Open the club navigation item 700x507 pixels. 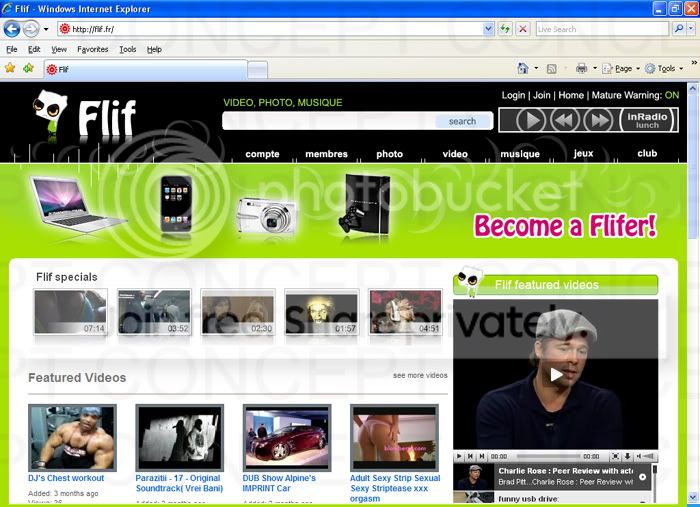click(647, 154)
